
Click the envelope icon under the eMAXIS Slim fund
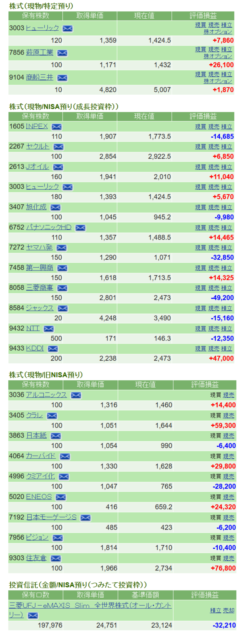tap(33, 615)
